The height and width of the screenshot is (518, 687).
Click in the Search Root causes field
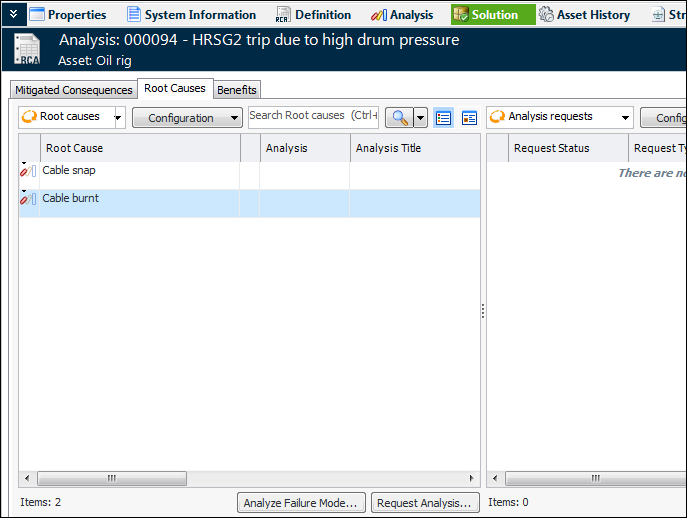point(313,117)
